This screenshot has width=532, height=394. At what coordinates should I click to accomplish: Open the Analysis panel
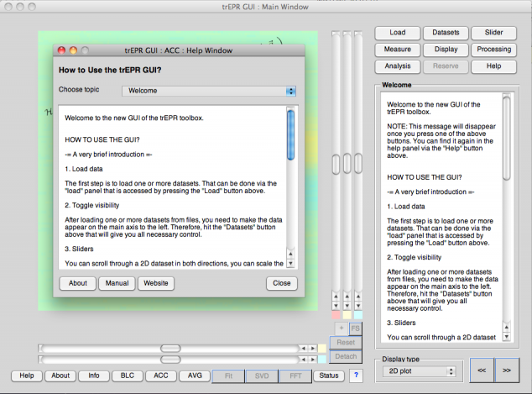(x=397, y=66)
